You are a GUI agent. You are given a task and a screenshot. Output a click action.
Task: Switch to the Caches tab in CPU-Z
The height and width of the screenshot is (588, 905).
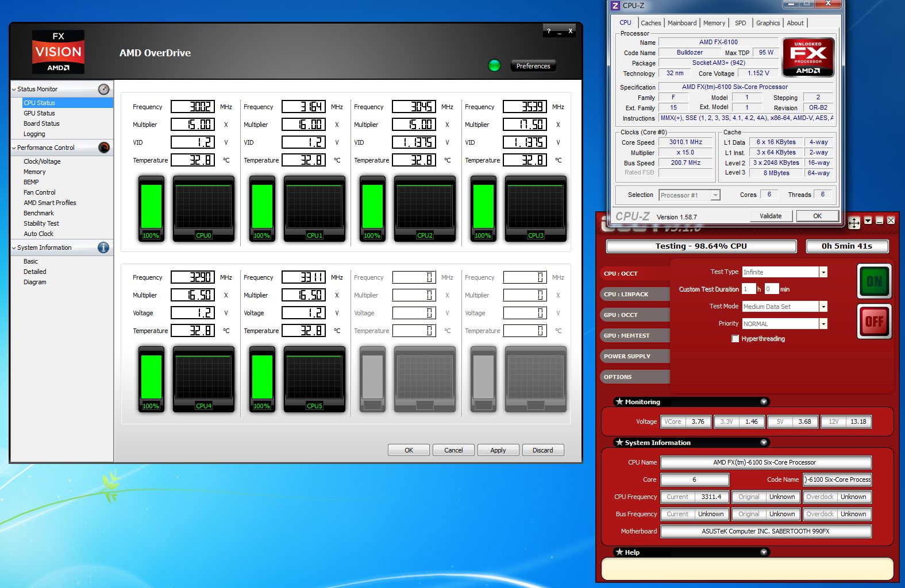[650, 23]
